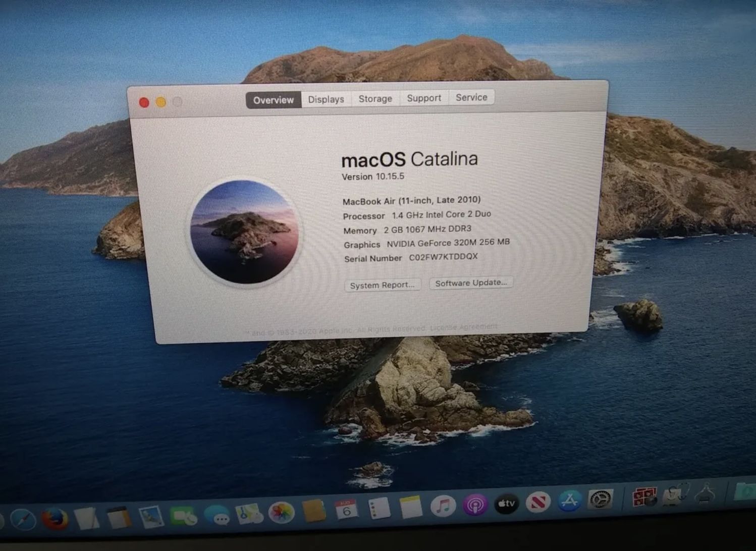Close the About This Mac window

click(x=144, y=102)
